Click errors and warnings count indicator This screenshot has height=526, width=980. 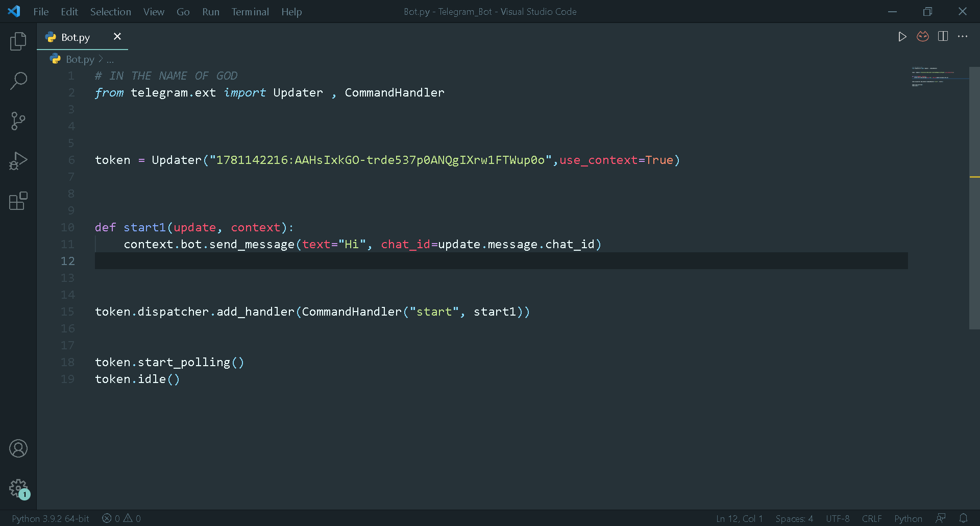pos(121,518)
